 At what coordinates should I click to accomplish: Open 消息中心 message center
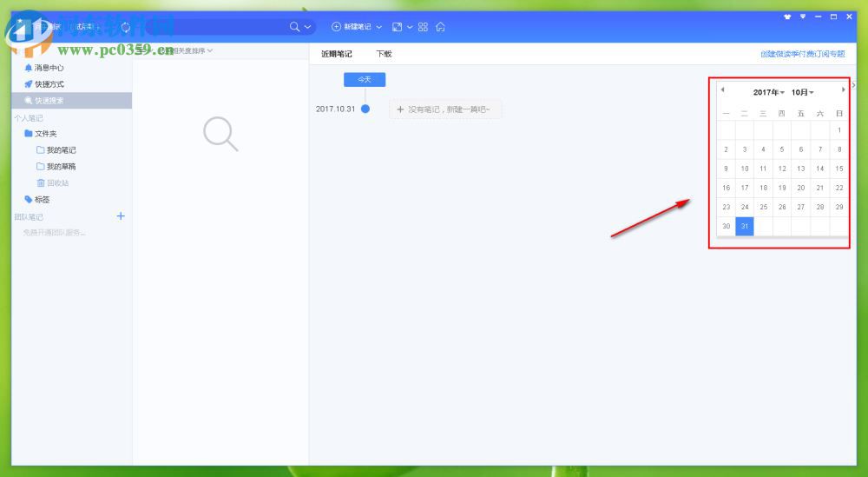[x=44, y=68]
